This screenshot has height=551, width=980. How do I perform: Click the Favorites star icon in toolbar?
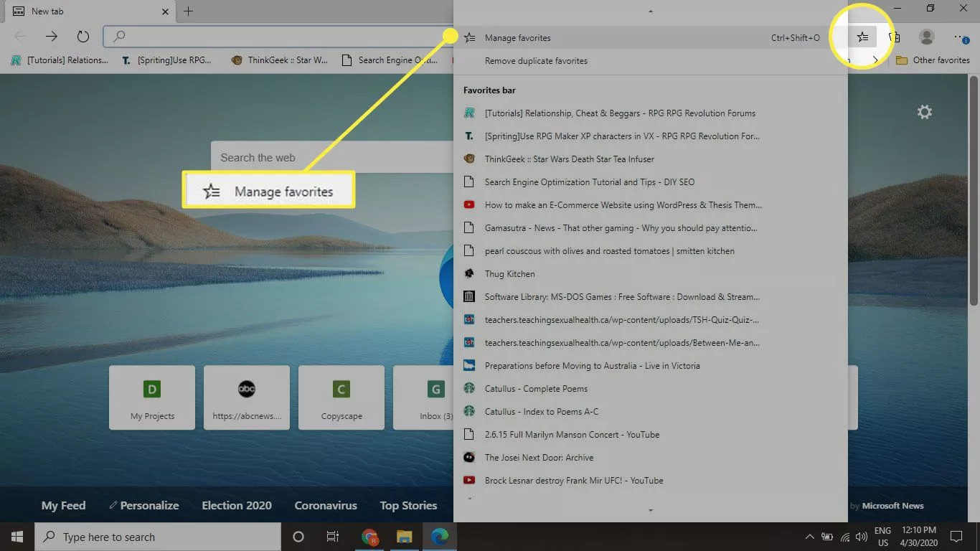coord(862,37)
